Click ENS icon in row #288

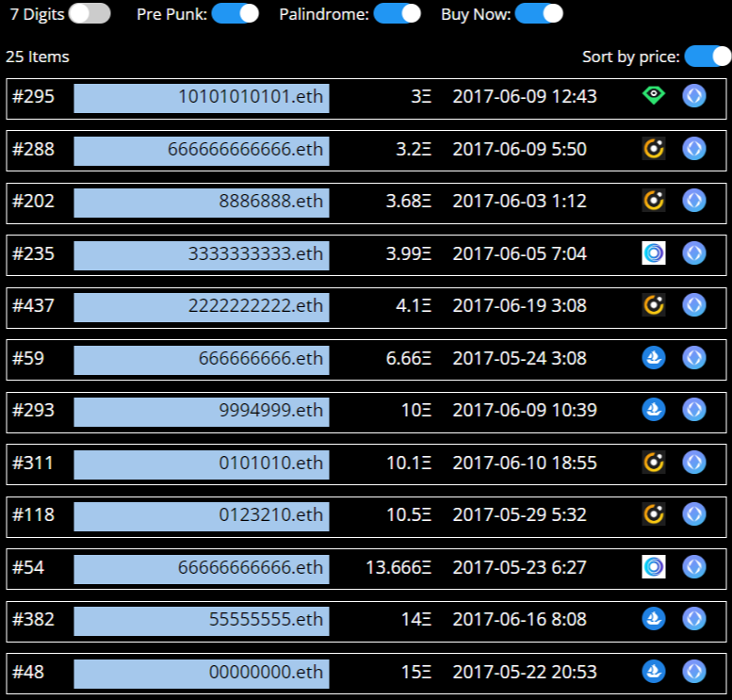pyautogui.click(x=694, y=149)
